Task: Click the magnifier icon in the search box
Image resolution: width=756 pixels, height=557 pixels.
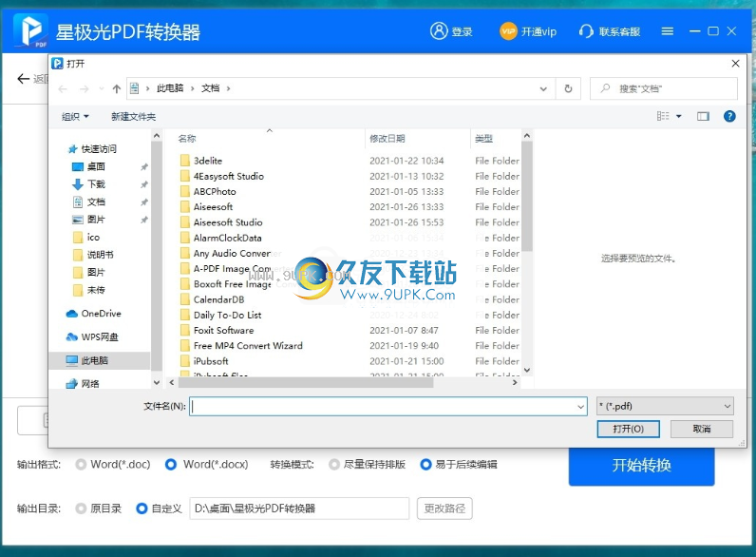Action: coord(605,88)
